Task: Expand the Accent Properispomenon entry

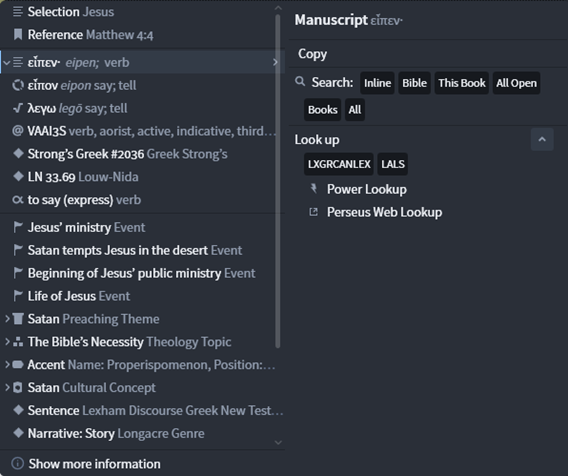Action: 7,364
